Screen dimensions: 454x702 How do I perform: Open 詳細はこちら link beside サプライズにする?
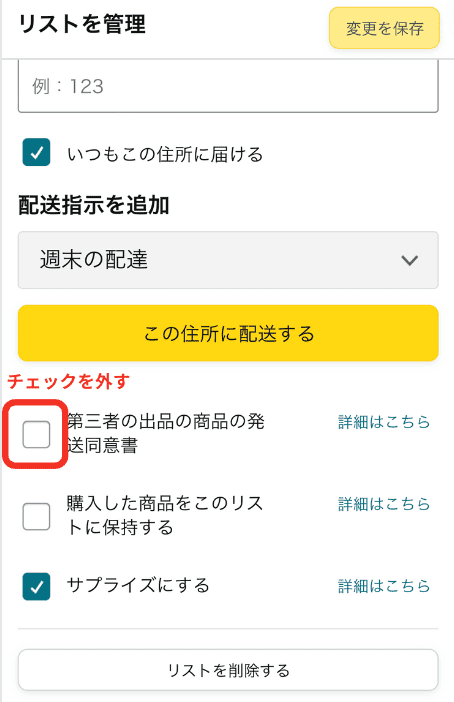(384, 586)
